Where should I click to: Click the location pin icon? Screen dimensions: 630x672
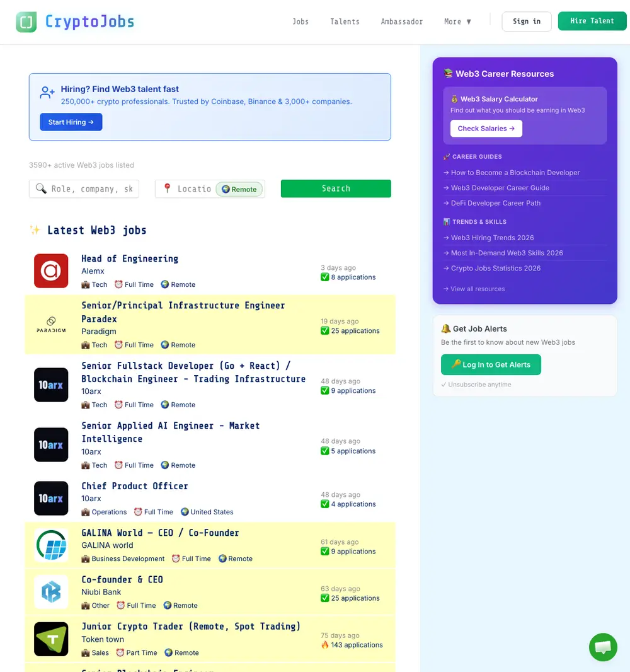(x=168, y=188)
